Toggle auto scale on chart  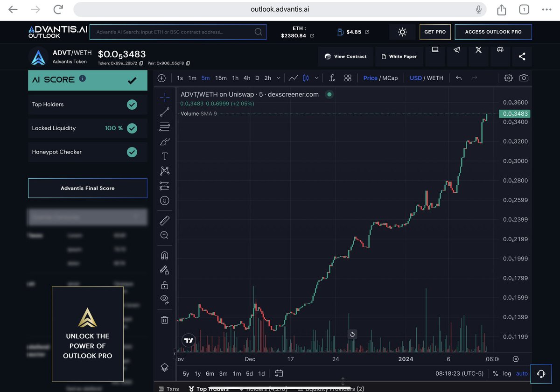point(522,373)
